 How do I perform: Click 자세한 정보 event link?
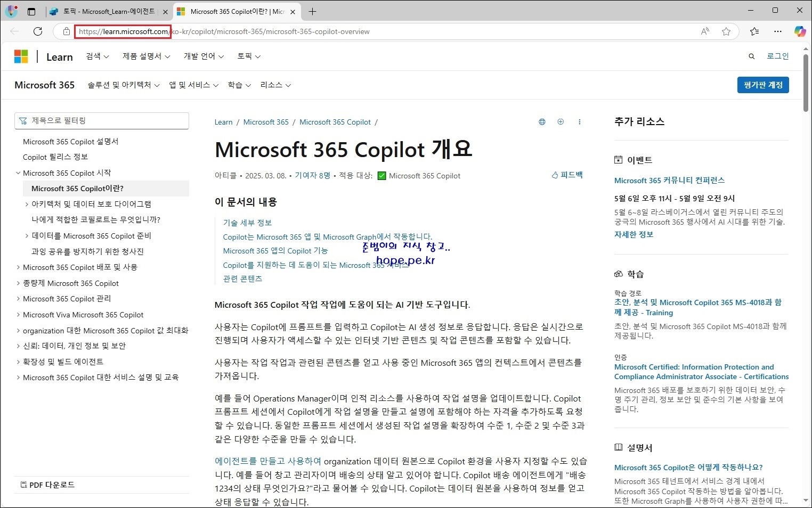pos(634,234)
